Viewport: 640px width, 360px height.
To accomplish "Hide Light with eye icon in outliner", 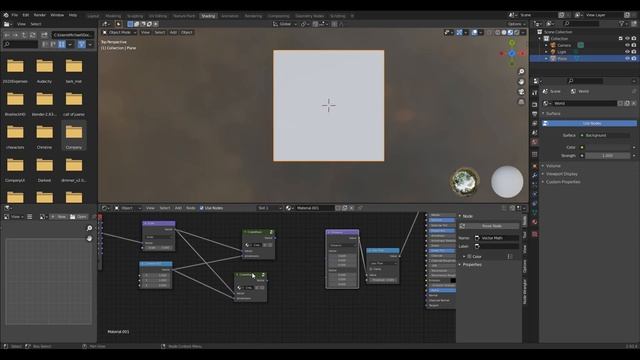I will (x=627, y=52).
